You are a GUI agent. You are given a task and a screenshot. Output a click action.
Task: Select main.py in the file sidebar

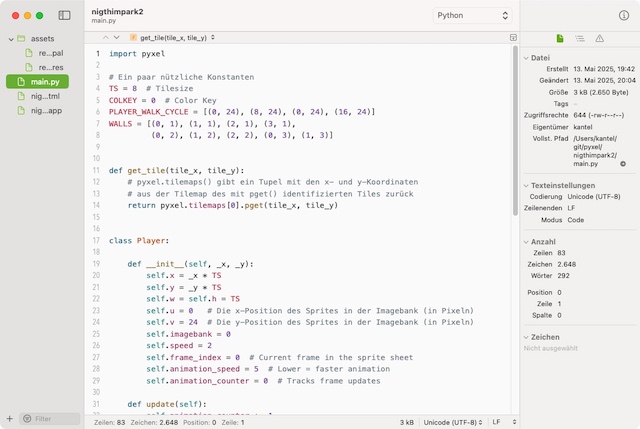tap(43, 82)
